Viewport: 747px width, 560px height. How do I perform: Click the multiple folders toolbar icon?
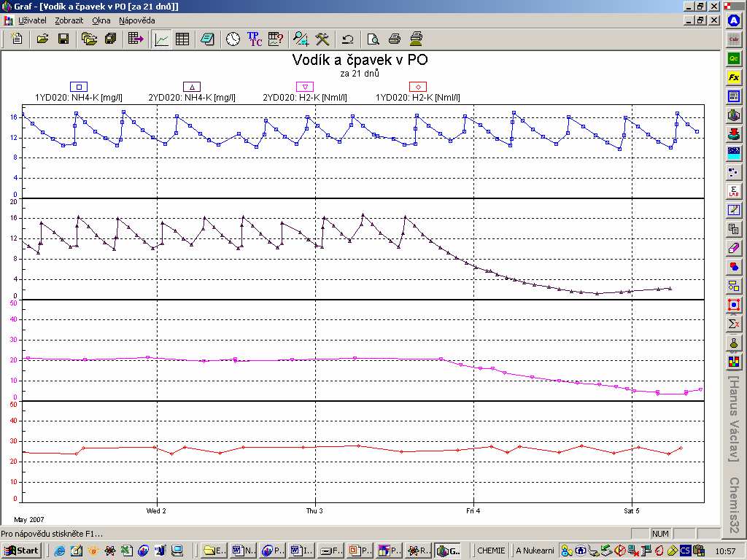89,39
